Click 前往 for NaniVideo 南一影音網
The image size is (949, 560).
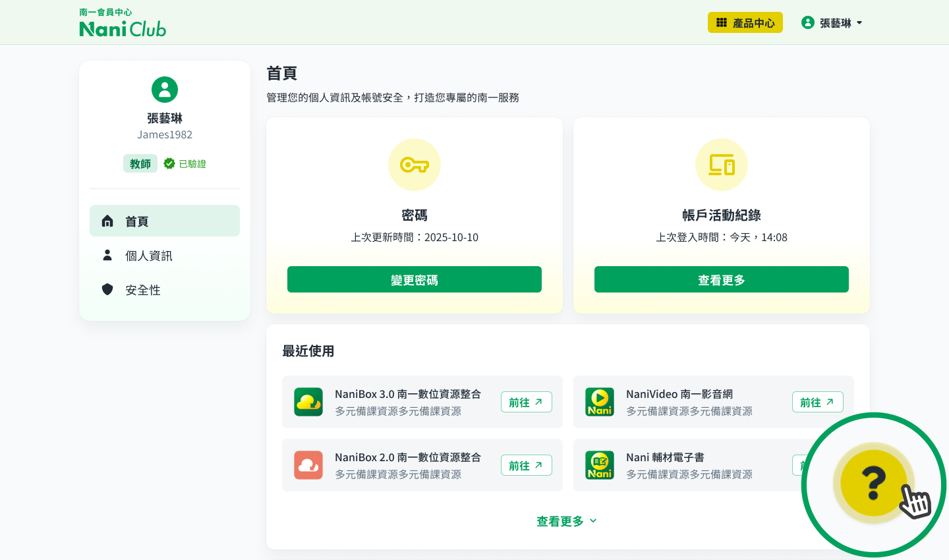point(818,402)
